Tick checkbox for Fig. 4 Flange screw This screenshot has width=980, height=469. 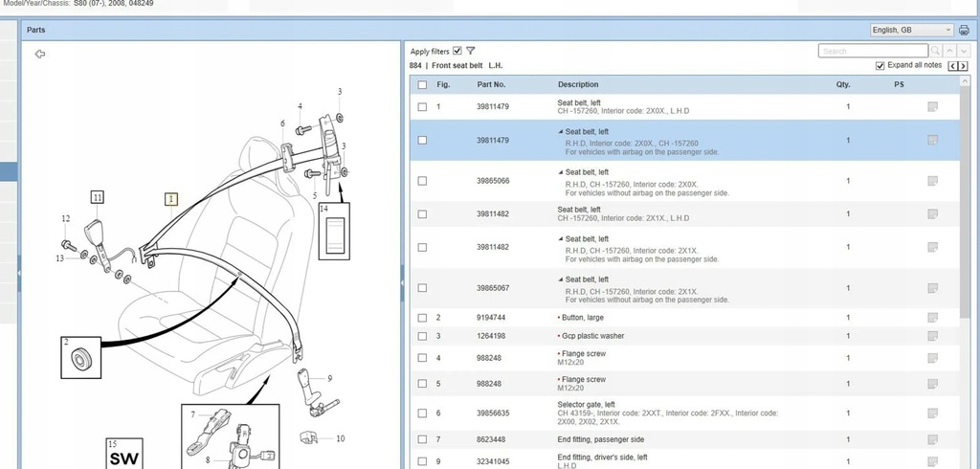422,358
